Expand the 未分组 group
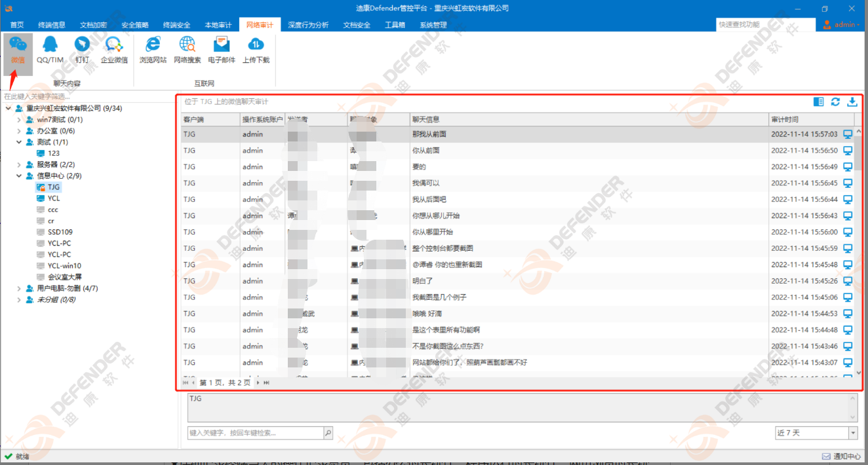The height and width of the screenshot is (465, 868). pyautogui.click(x=18, y=299)
